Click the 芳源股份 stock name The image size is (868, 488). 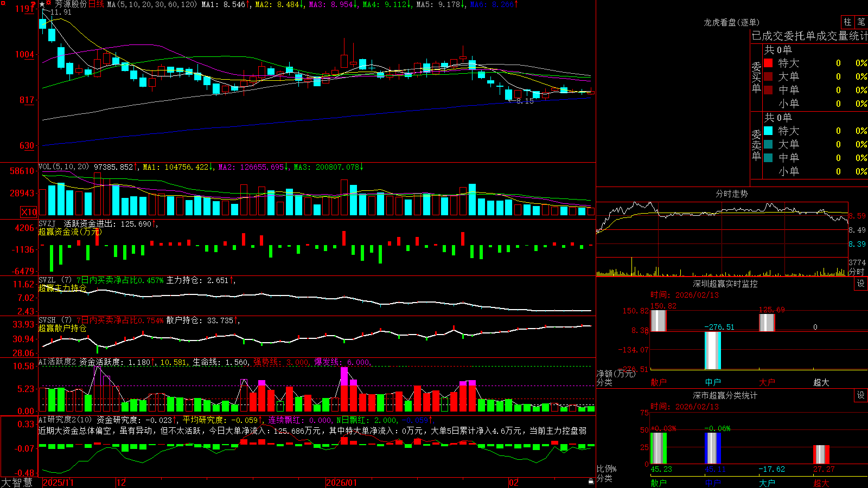pyautogui.click(x=71, y=4)
